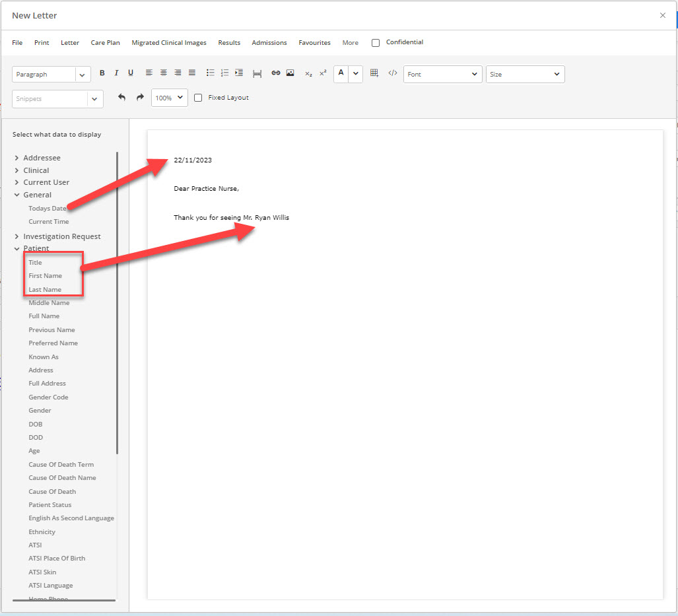Image resolution: width=678 pixels, height=616 pixels.
Task: Undo last action
Action: click(x=122, y=98)
